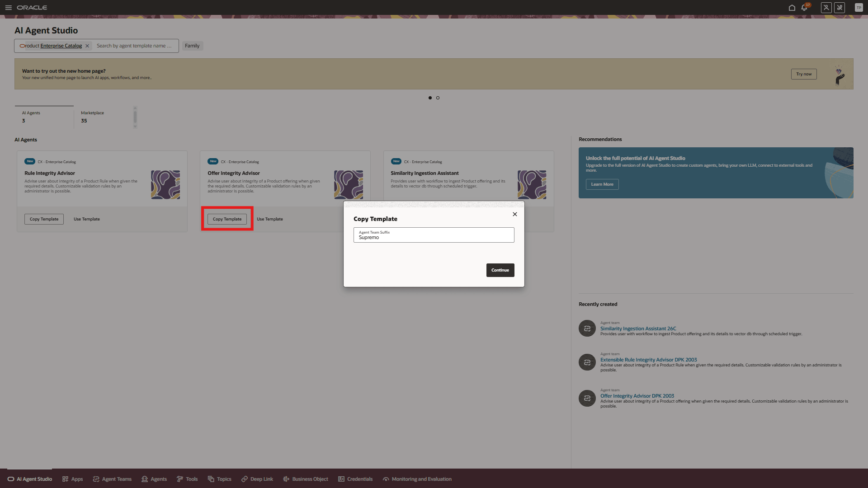
Task: Open the hamburger navigation menu
Action: 8,8
